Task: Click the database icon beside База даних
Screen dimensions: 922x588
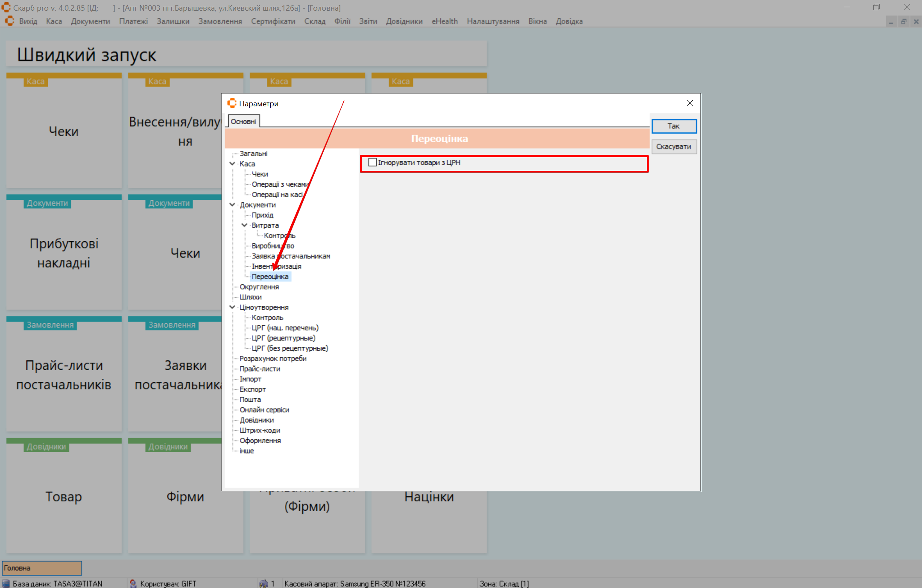Action: 6,583
